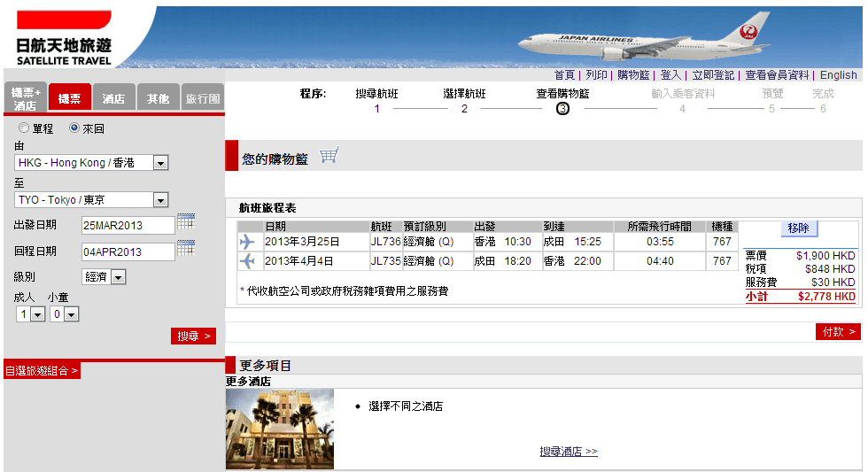Image resolution: width=868 pixels, height=472 pixels.
Task: Expand the HKG - Hong Kong origin dropdown
Action: tap(160, 163)
